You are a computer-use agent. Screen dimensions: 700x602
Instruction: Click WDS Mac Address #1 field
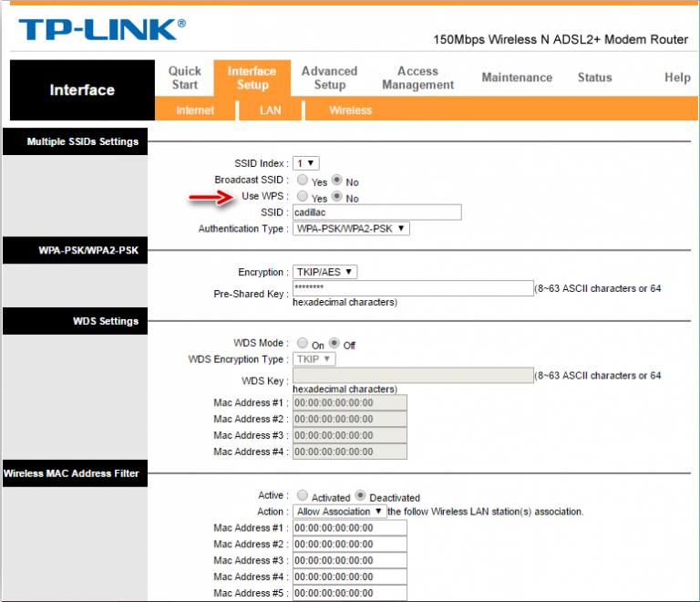pos(350,402)
